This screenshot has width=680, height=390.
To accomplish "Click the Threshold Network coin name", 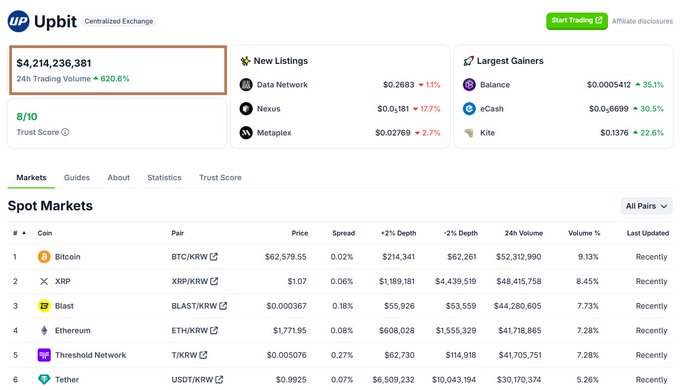I will (x=91, y=355).
